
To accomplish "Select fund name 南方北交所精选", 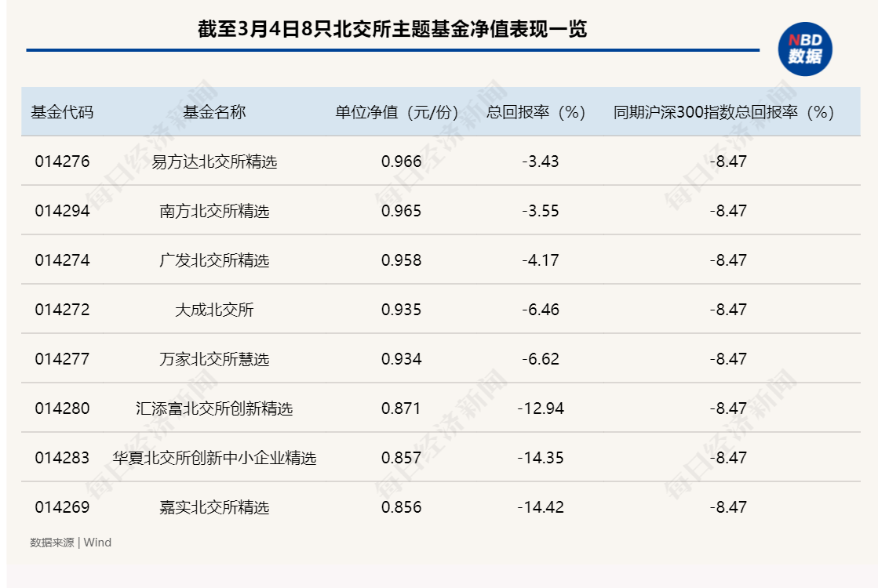I will click(x=214, y=211).
